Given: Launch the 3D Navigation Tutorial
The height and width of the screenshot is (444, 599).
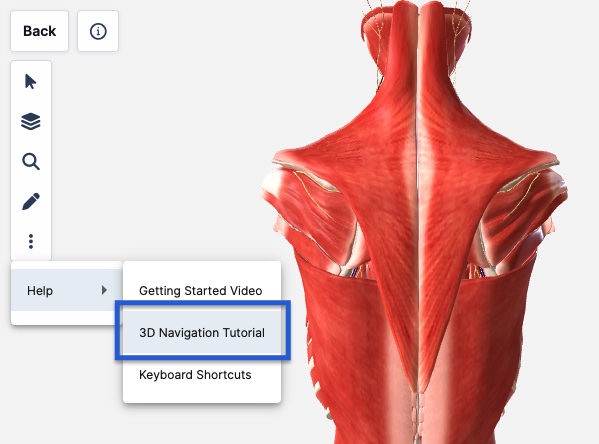Looking at the screenshot, I should [x=202, y=333].
